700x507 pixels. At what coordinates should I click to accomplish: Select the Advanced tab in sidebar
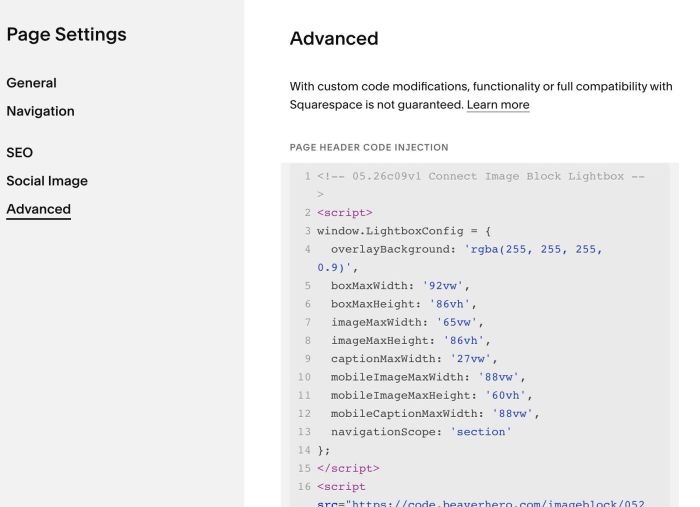[38, 209]
